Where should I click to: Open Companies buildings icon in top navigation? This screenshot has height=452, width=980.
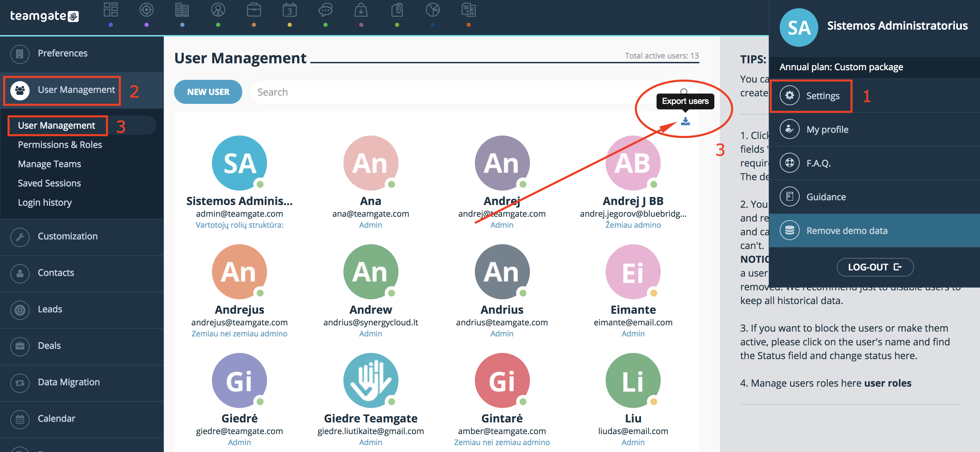click(182, 10)
